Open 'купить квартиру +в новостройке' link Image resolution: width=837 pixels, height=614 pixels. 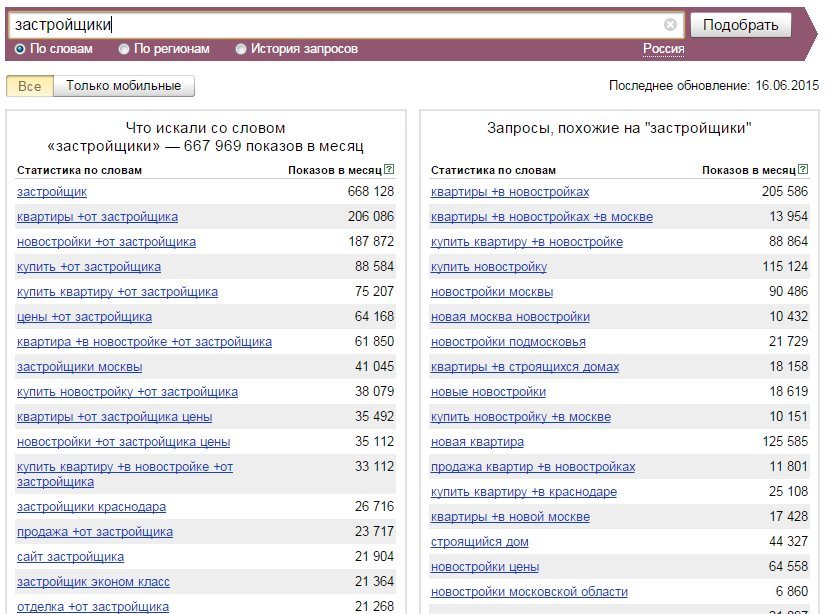click(x=527, y=242)
